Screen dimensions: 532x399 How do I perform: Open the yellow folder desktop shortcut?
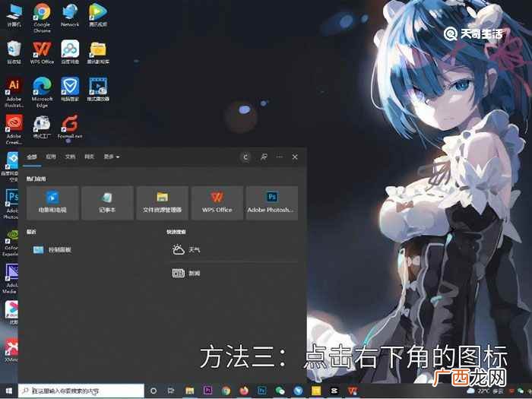pos(98,52)
